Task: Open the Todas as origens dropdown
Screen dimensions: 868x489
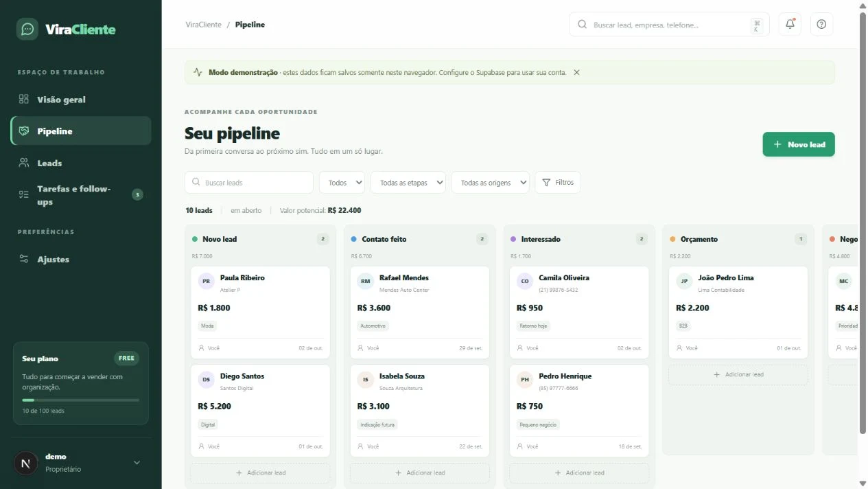Action: [x=491, y=183]
